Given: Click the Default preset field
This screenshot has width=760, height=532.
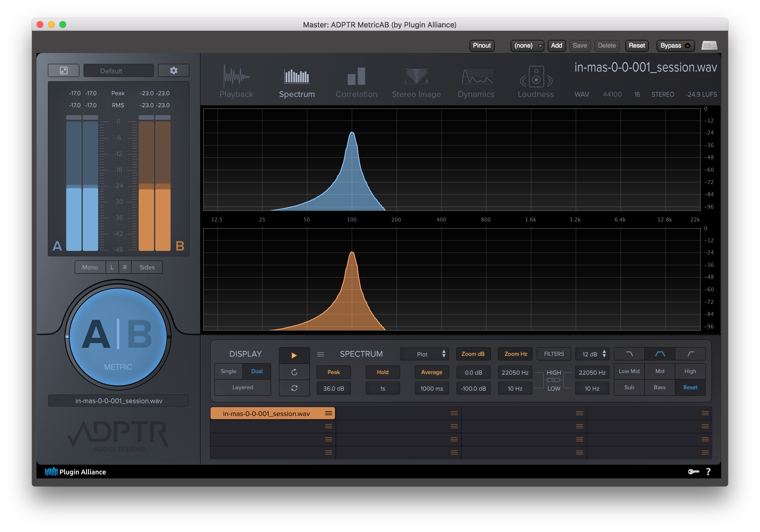Looking at the screenshot, I should (x=118, y=70).
